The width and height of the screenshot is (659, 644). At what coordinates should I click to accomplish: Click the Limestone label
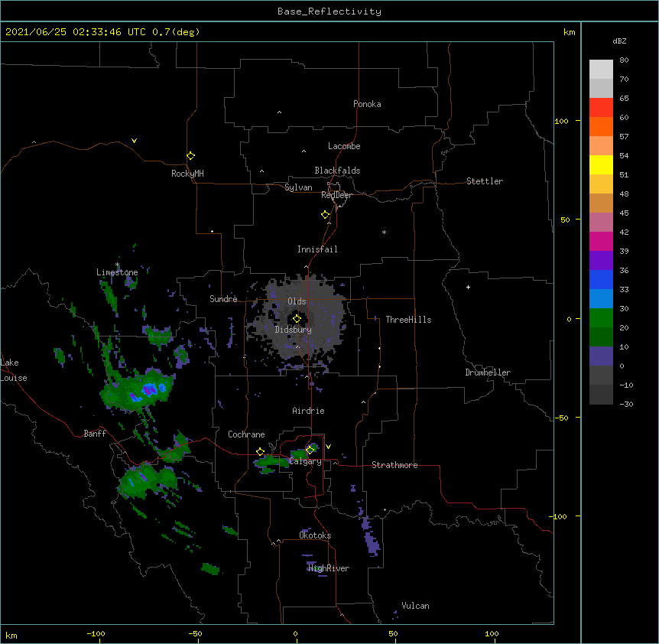[x=117, y=272]
